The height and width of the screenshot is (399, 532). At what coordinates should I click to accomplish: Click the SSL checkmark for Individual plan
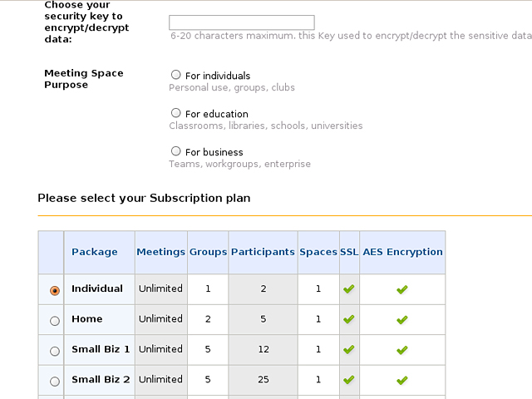349,289
